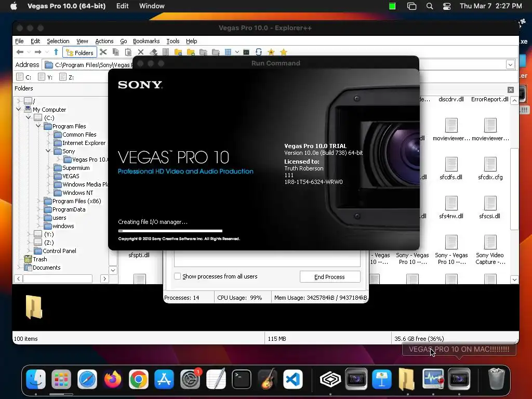Screen dimensions: 532x399
Task: Select the sfs4rw.dll file
Action: pos(451,208)
